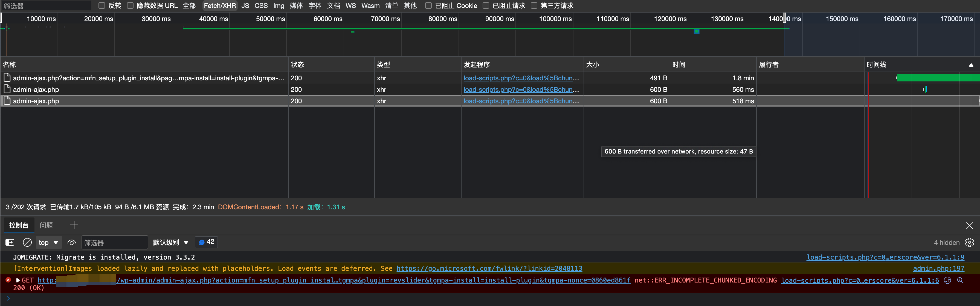Sort by the 履行者 column header

coord(810,65)
